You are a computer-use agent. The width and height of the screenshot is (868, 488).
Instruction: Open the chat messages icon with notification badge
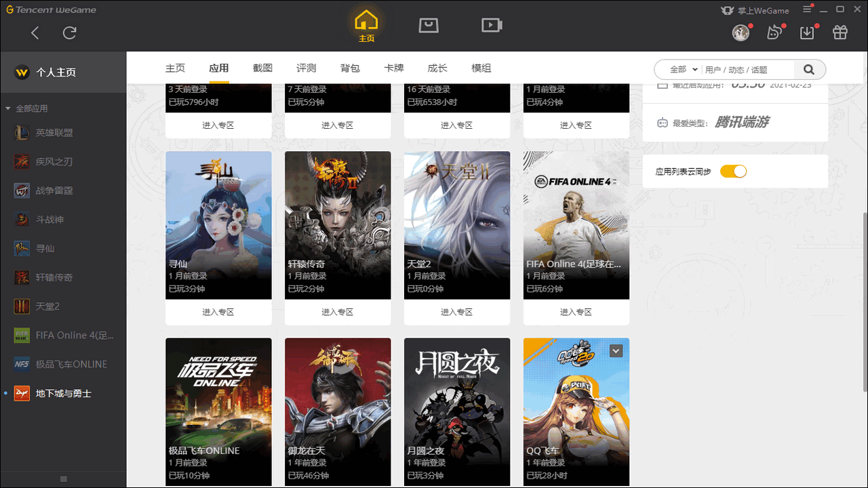point(774,33)
